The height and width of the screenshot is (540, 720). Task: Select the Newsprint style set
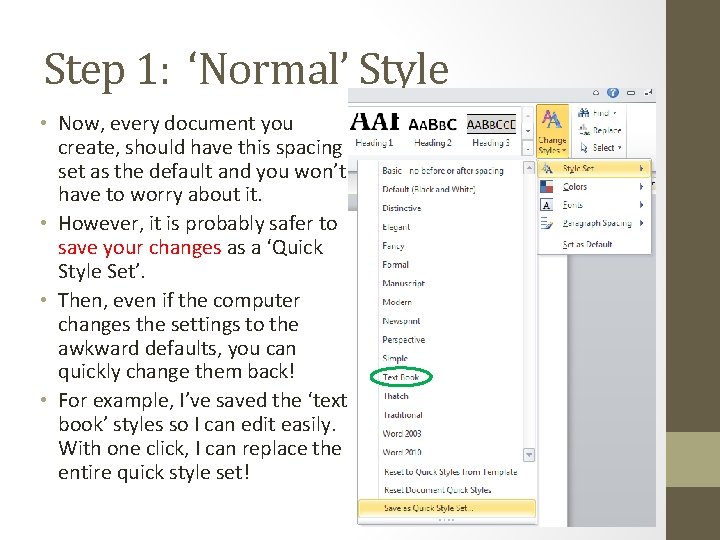[x=401, y=321]
